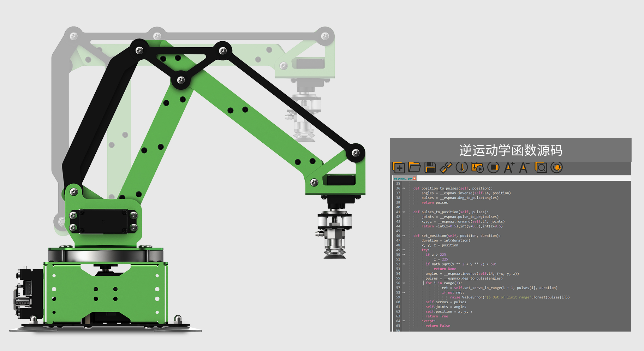
Task: Collapse the if z > 225 block
Action: [404, 255]
